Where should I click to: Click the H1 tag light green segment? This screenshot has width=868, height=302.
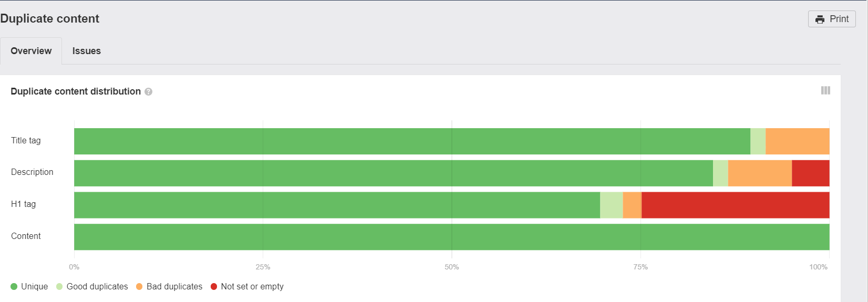point(611,205)
